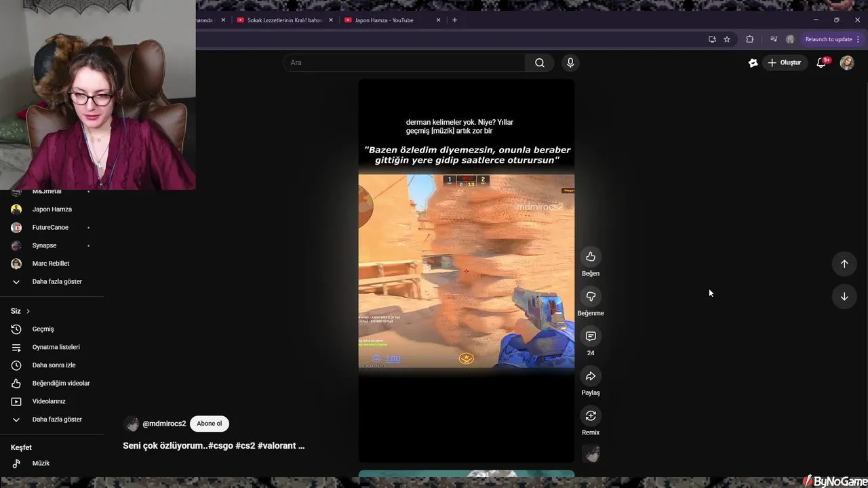Start voice search with microphone icon
868x488 pixels.
[570, 62]
